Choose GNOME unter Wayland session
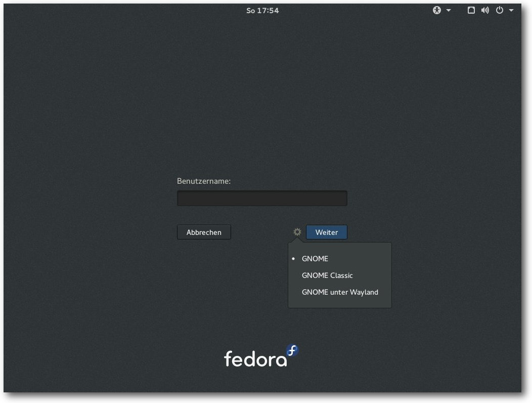This screenshot has width=532, height=403. tap(340, 292)
